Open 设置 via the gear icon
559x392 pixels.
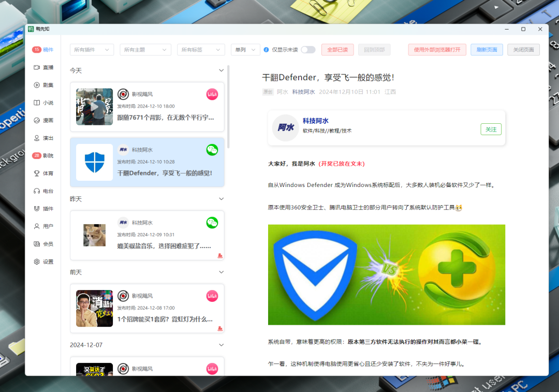click(x=37, y=262)
